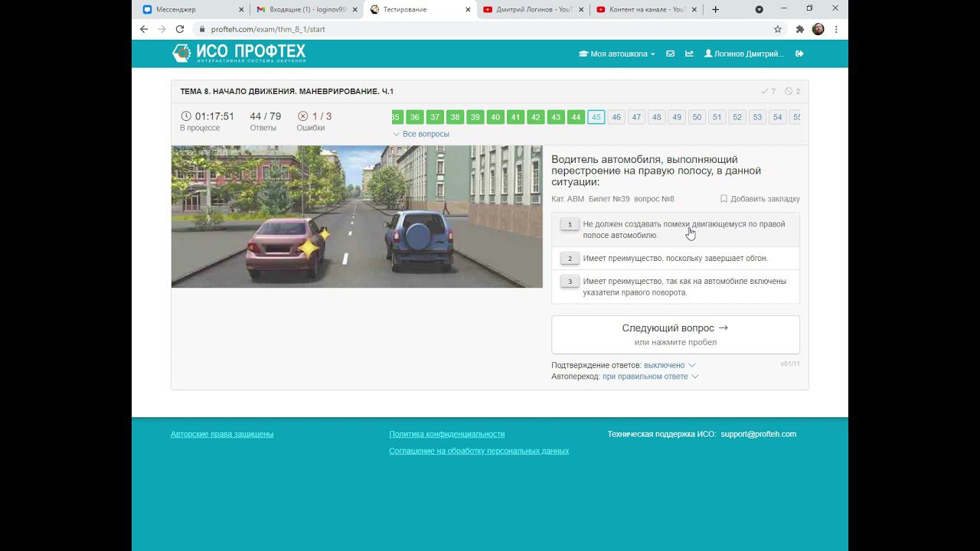Click the site lock icon in address bar
Screen dimensions: 980x551
pyautogui.click(x=202, y=29)
